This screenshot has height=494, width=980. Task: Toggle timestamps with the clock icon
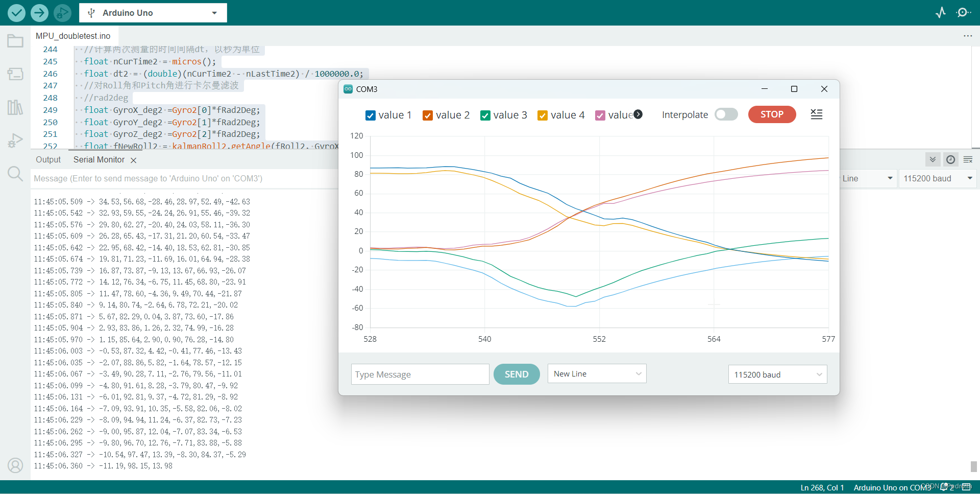(x=950, y=159)
